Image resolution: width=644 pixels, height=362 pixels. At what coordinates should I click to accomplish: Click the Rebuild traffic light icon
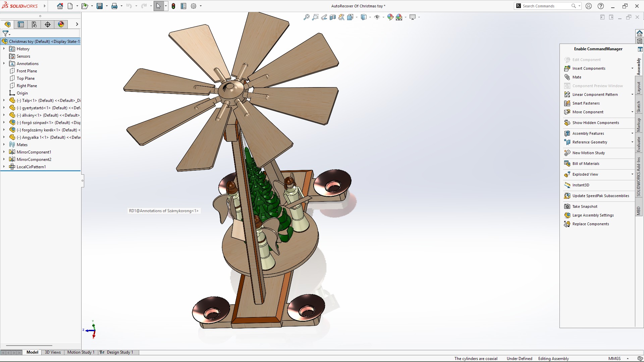173,6
